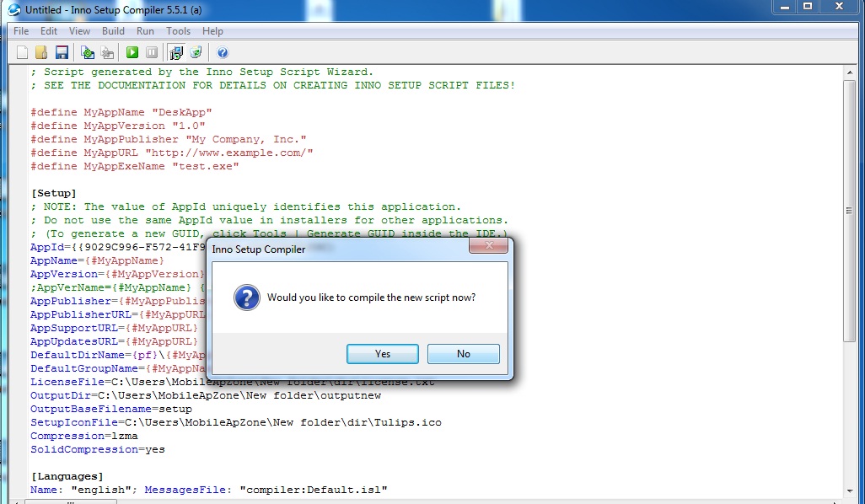The image size is (865, 504).
Task: Open the Edit menu
Action: pyautogui.click(x=49, y=31)
